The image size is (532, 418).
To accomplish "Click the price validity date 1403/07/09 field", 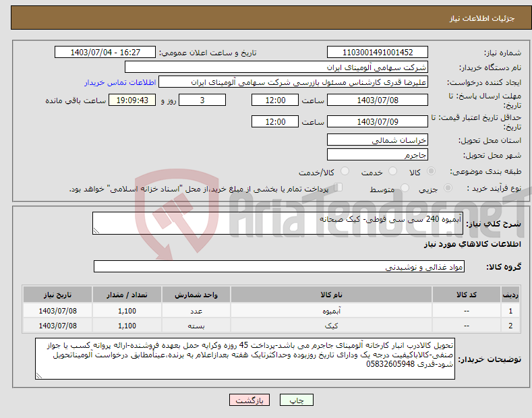I will [x=378, y=121].
